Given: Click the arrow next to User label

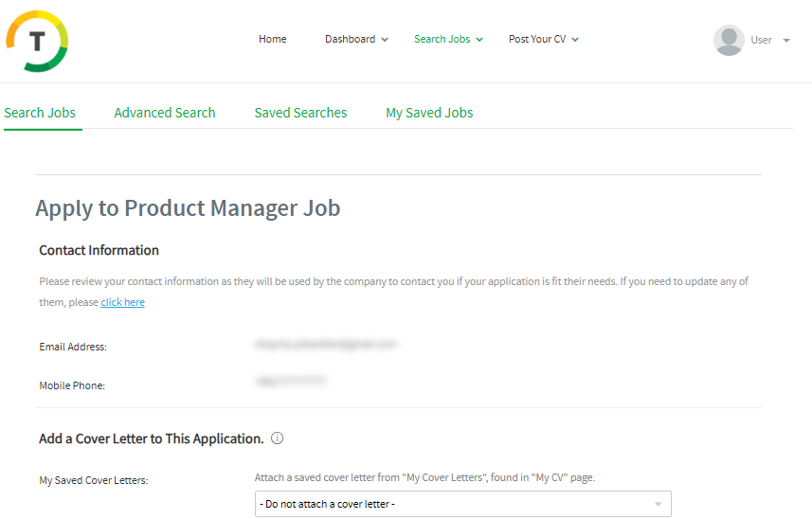Looking at the screenshot, I should click(786, 41).
